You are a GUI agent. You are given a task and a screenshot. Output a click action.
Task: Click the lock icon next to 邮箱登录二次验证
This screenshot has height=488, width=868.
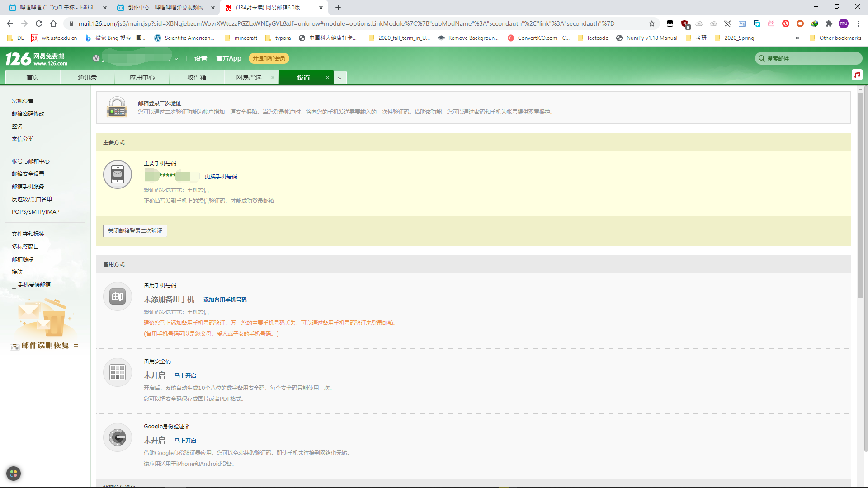[x=117, y=108]
